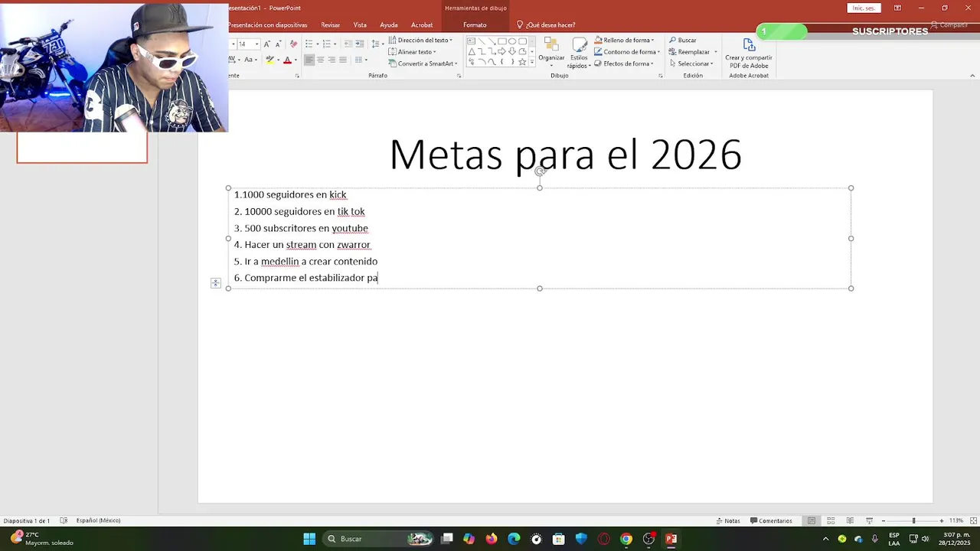Click the zoom in plus button
This screenshot has width=980, height=551.
[942, 520]
